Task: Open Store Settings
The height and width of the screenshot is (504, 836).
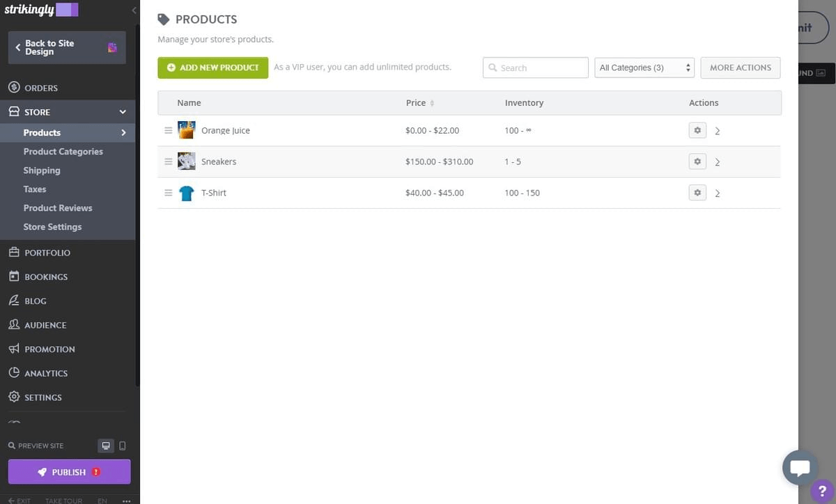Action: coord(52,226)
